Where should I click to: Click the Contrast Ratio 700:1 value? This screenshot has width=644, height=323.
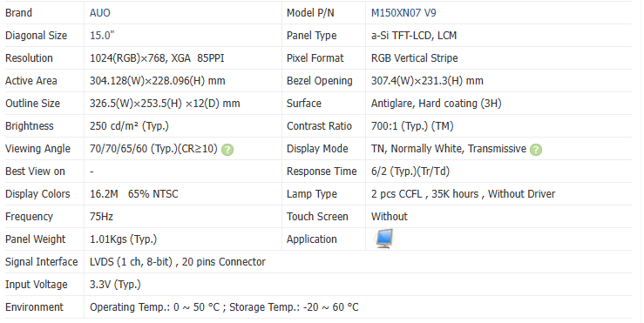click(412, 126)
